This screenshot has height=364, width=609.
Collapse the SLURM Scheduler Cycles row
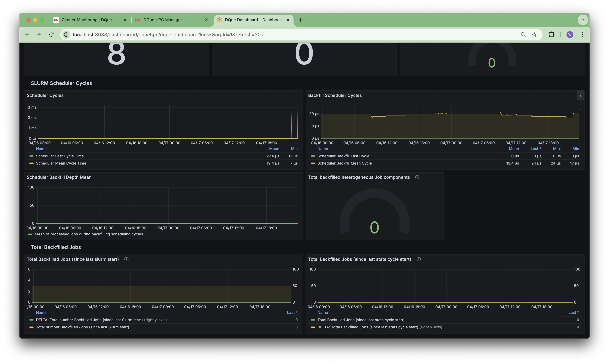61,83
